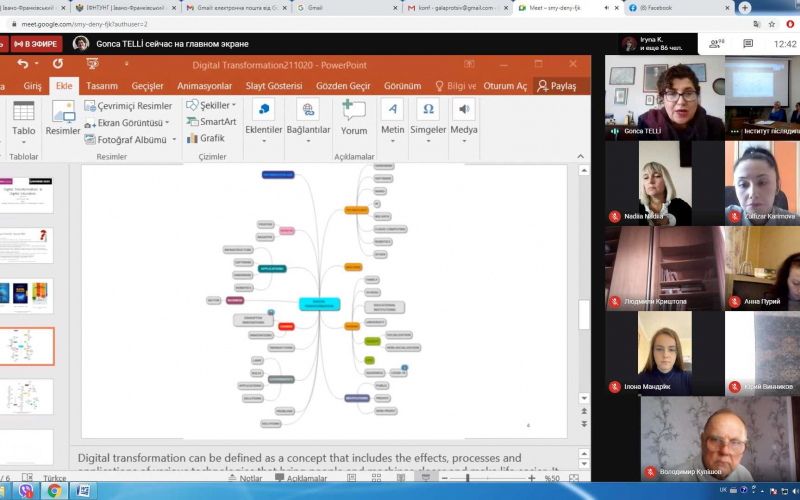This screenshot has width=800, height=500.
Task: Open Word from the taskbar
Action: click(83, 491)
